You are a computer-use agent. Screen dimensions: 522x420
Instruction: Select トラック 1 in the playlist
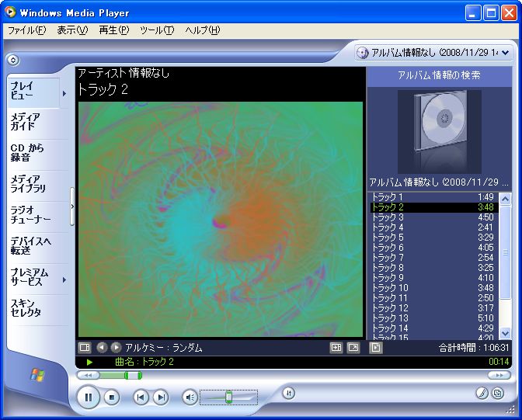(x=434, y=197)
